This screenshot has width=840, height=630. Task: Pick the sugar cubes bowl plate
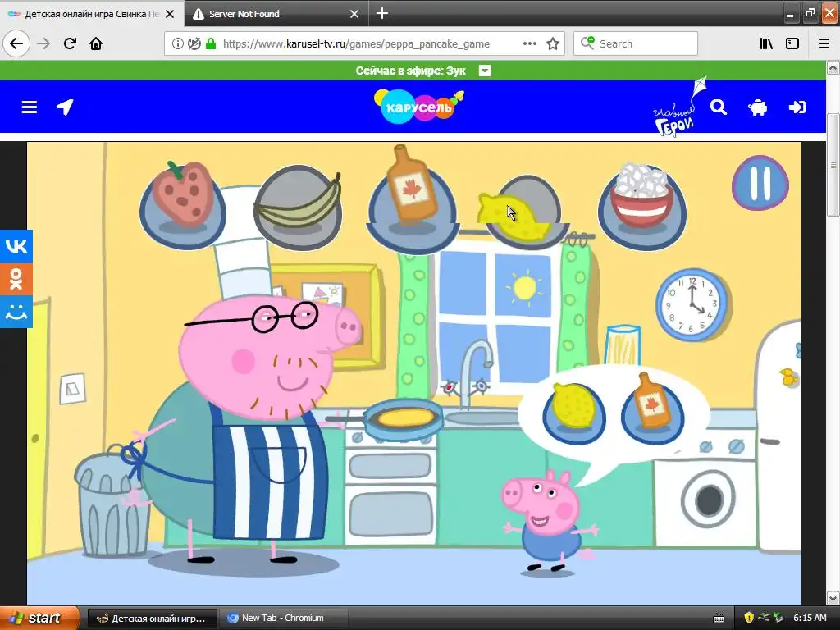click(642, 206)
